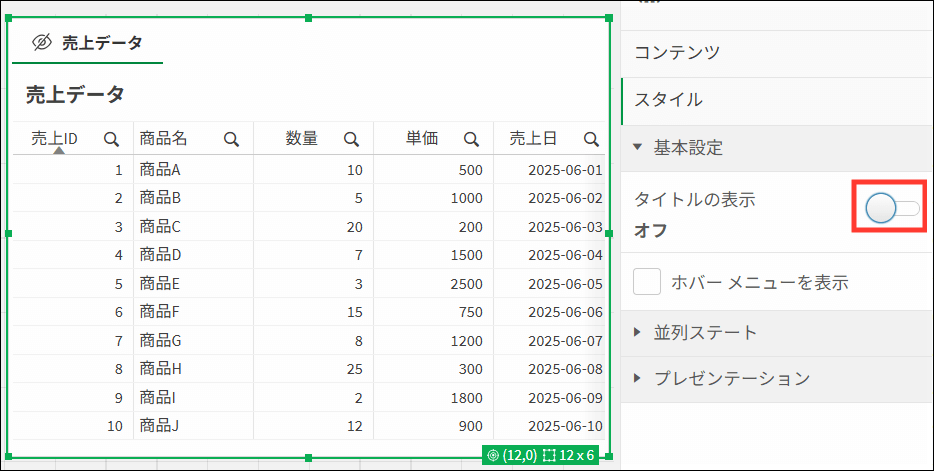
Task: Click the sort arrow under 売上ID header
Action: point(58,151)
